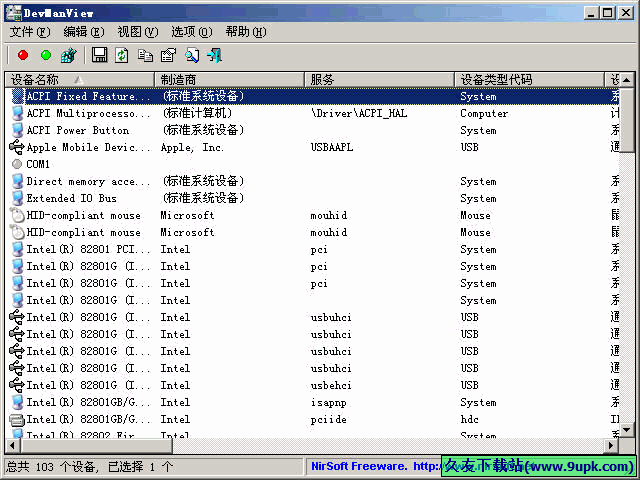This screenshot has height=480, width=640.
Task: Select the ACPI Multiprocessor row name
Action: pos(88,113)
